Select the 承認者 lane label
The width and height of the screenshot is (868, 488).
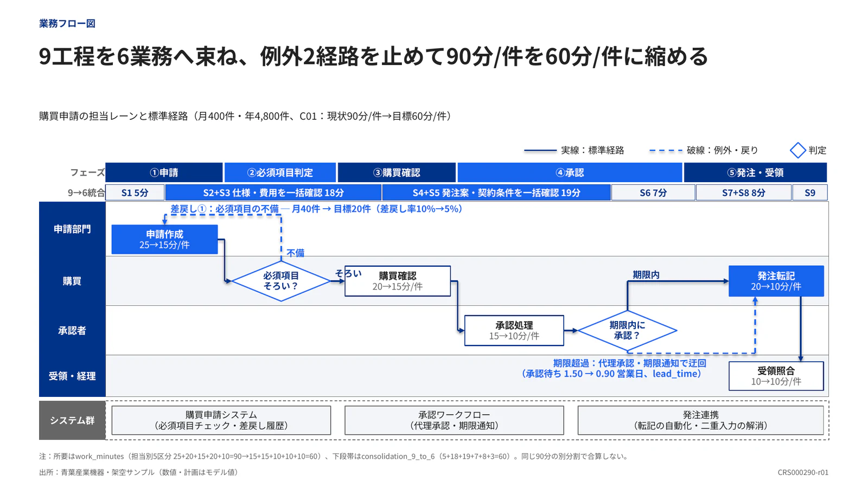pyautogui.click(x=72, y=330)
